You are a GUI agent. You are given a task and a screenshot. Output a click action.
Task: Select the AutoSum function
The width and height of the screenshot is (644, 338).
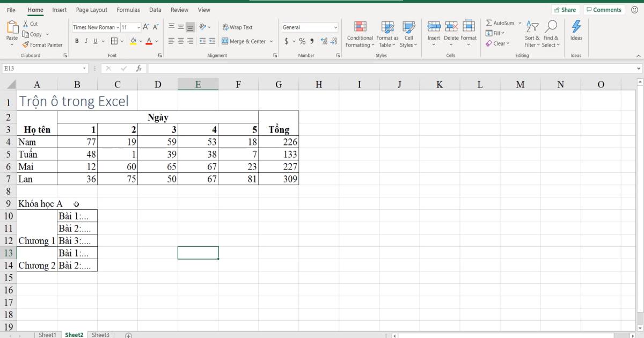coord(500,23)
